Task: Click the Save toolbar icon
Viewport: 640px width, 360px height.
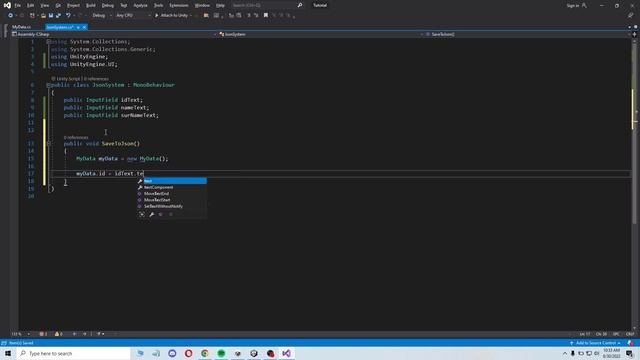Action: [51, 15]
